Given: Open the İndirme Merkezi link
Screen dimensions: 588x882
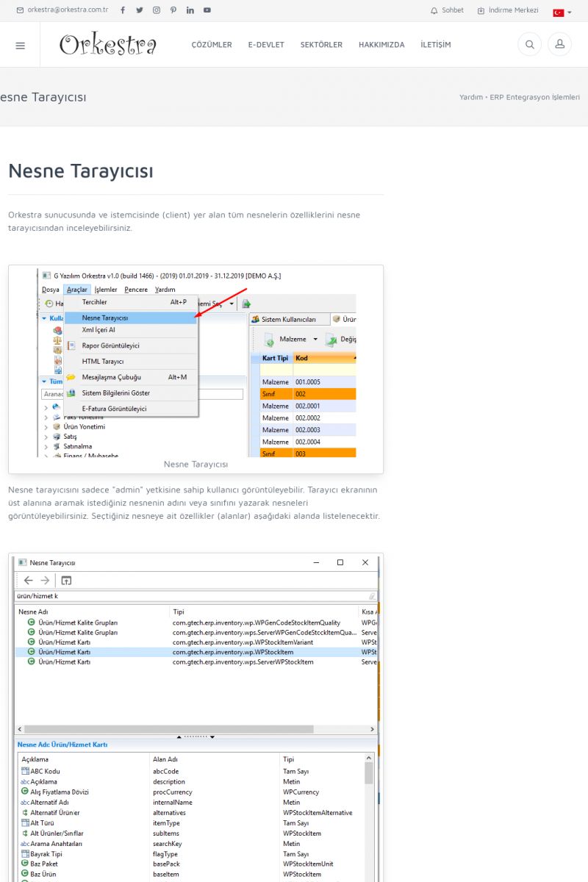Looking at the screenshot, I should (508, 10).
